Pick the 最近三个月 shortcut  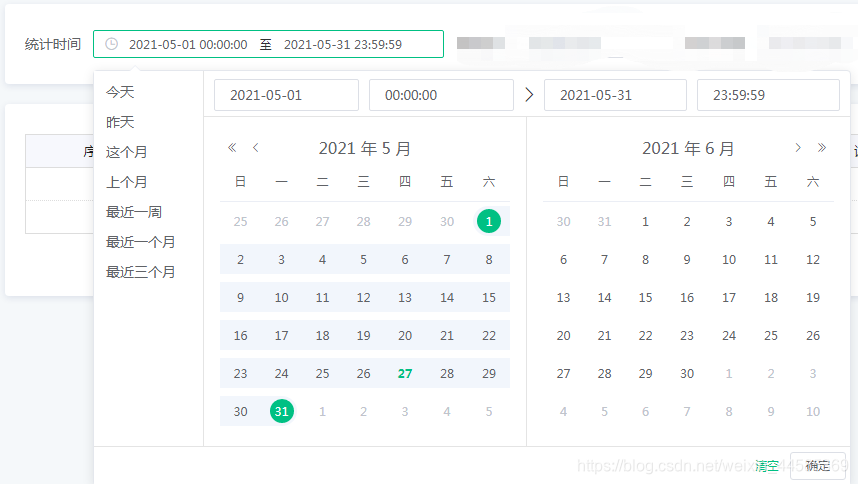(x=140, y=272)
